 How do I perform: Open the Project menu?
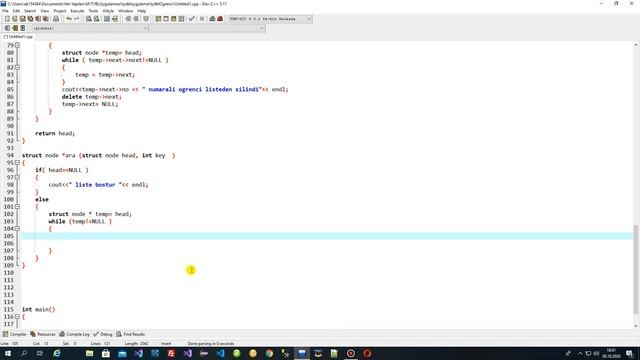(60, 11)
